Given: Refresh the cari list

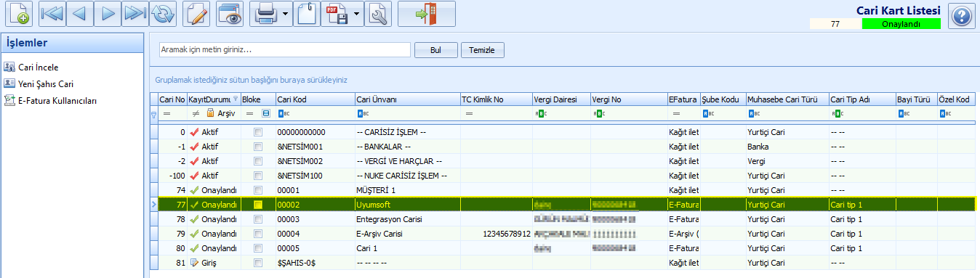Looking at the screenshot, I should click(x=164, y=15).
